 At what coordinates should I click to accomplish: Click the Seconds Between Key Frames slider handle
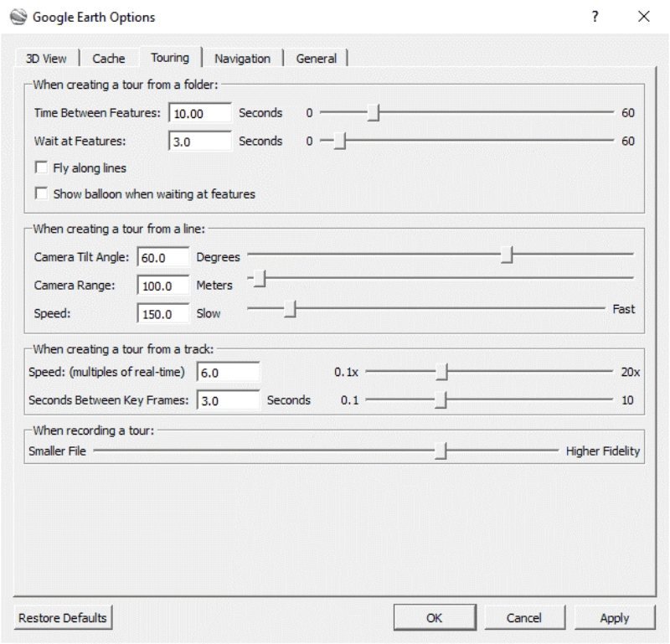pos(441,400)
